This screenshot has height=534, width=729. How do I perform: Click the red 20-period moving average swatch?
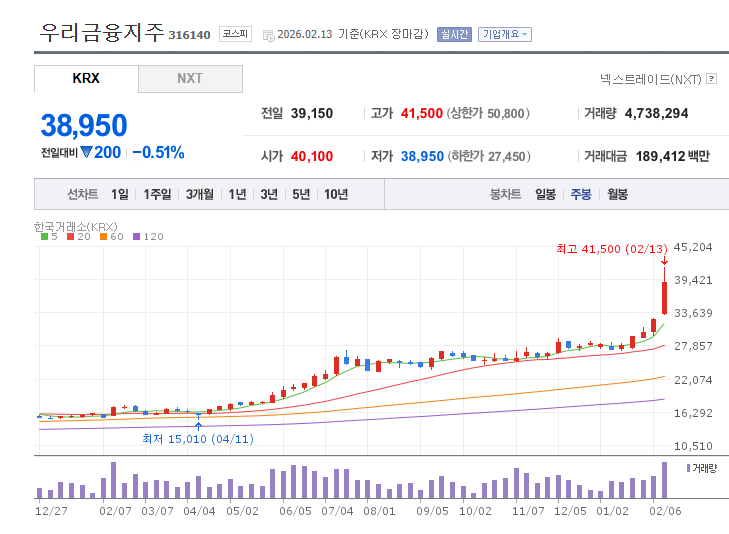pyautogui.click(x=71, y=237)
